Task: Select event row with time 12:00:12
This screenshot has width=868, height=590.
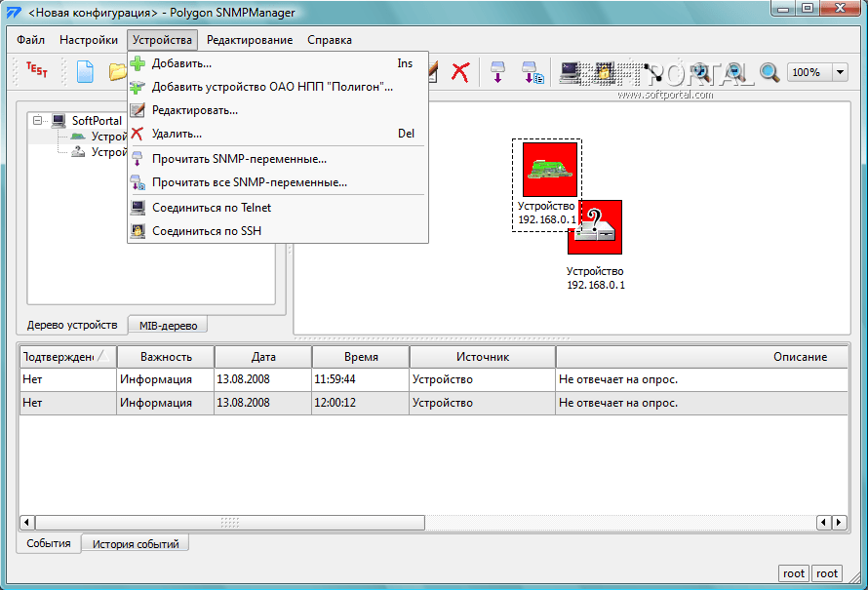Action: coord(434,403)
